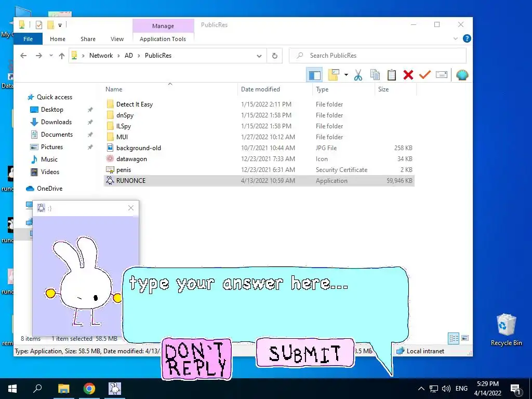532x399 pixels.
Task: Open the Application Tools tab
Action: [163, 39]
